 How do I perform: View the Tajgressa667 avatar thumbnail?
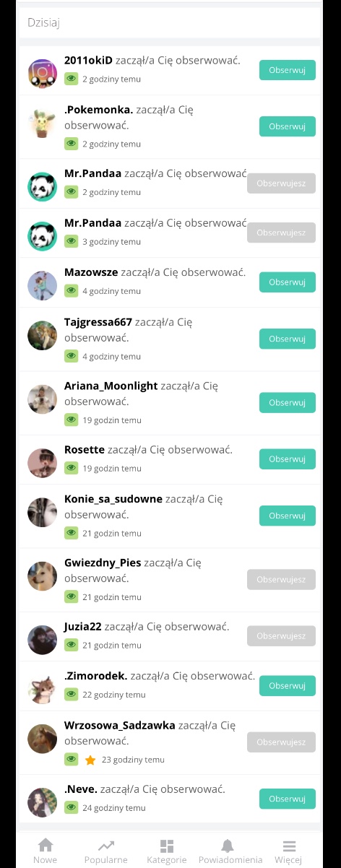(x=43, y=336)
